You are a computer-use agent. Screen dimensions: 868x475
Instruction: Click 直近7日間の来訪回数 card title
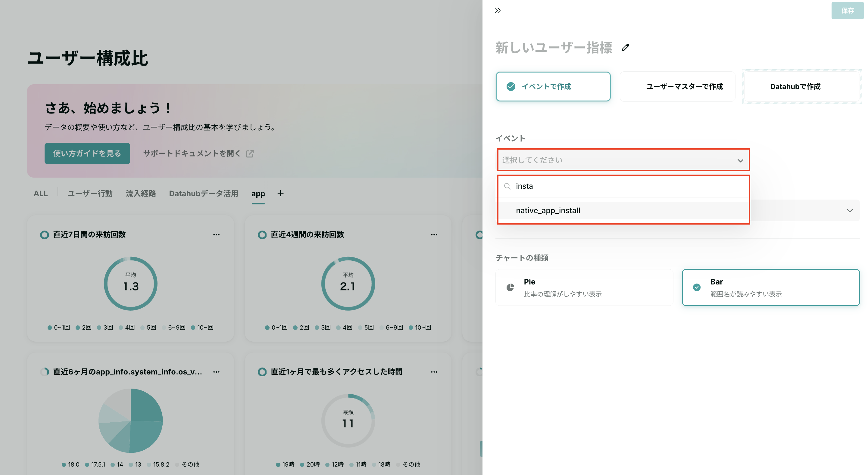(x=89, y=234)
